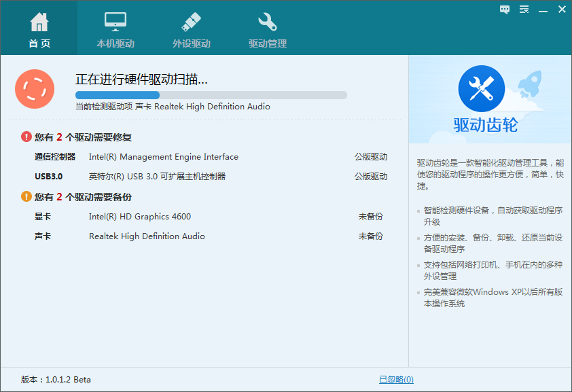Screen dimensions: 572x392
Task: Click the 您有 2 个驱动需要备份 heading
Action: tap(83, 197)
